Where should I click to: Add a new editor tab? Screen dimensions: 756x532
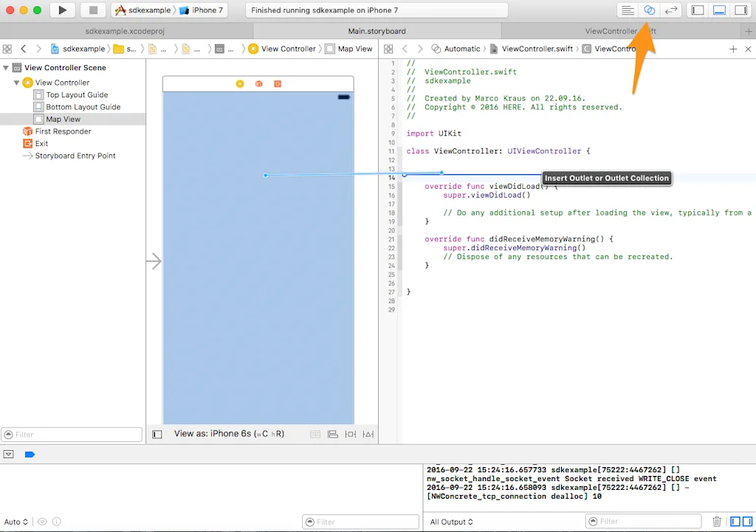[x=749, y=31]
